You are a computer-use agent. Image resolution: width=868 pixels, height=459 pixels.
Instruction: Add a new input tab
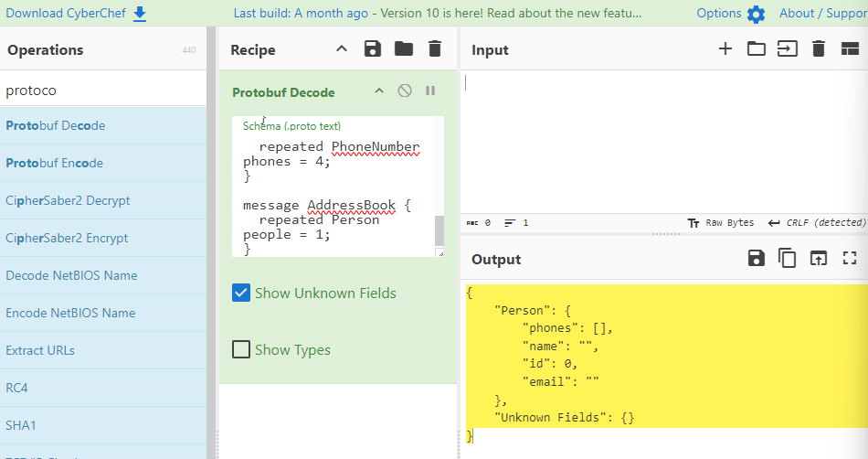pos(725,49)
